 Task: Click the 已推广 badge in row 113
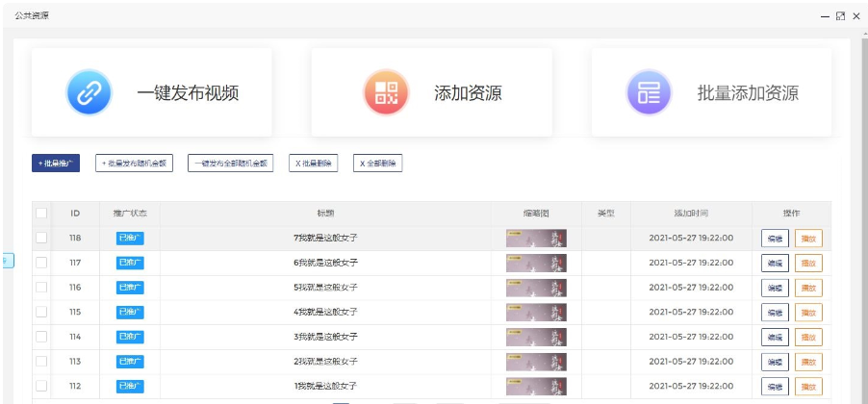tap(130, 362)
